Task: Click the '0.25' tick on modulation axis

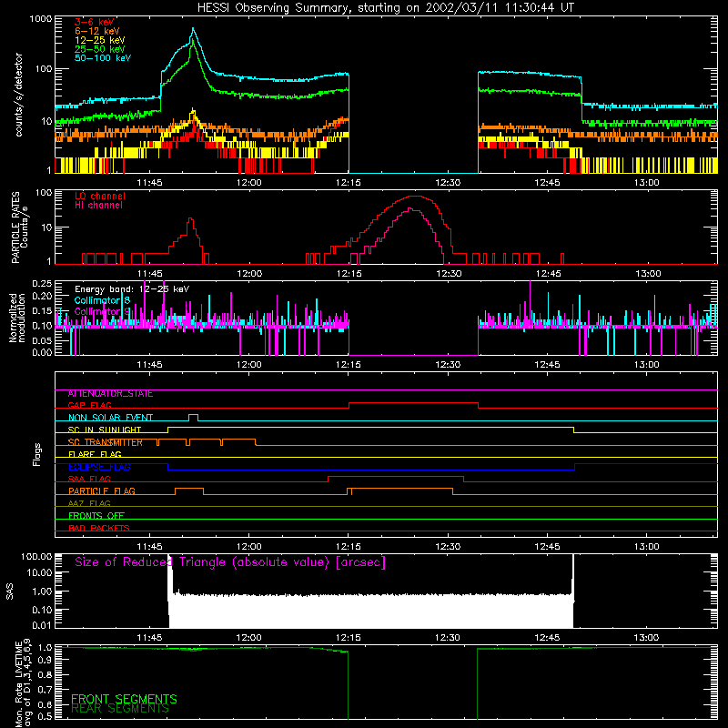Action: coord(42,283)
